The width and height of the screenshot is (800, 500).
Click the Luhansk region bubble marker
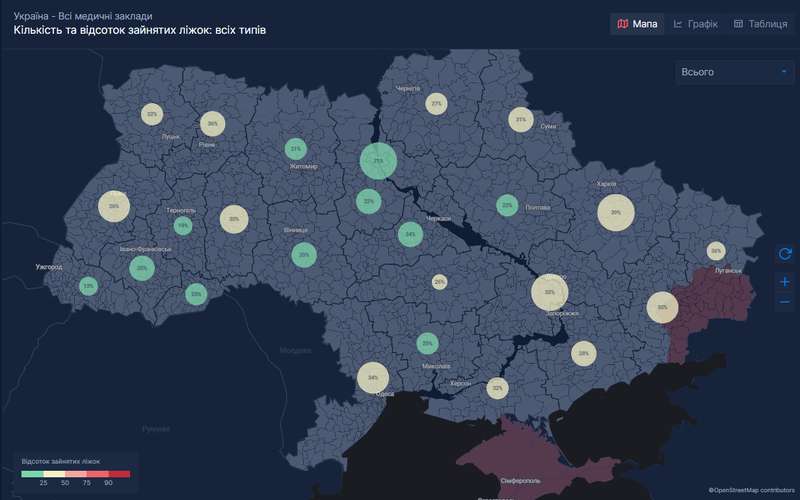pos(716,251)
